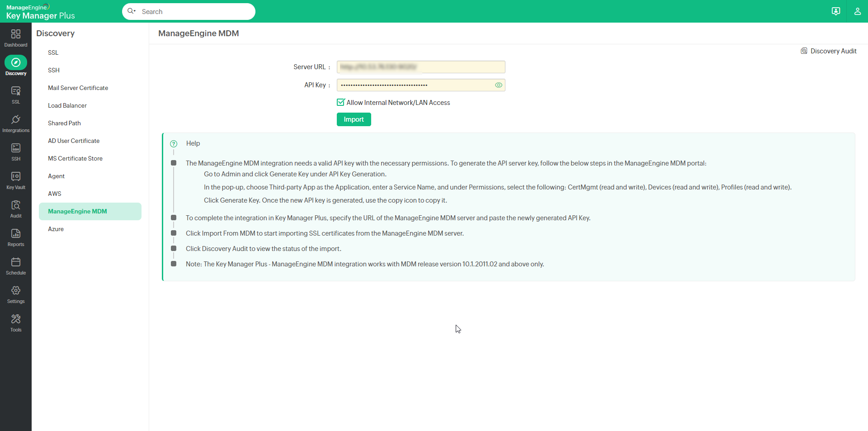The image size is (868, 431).
Task: Click the 'To complete the integration' help line
Action: pos(388,218)
